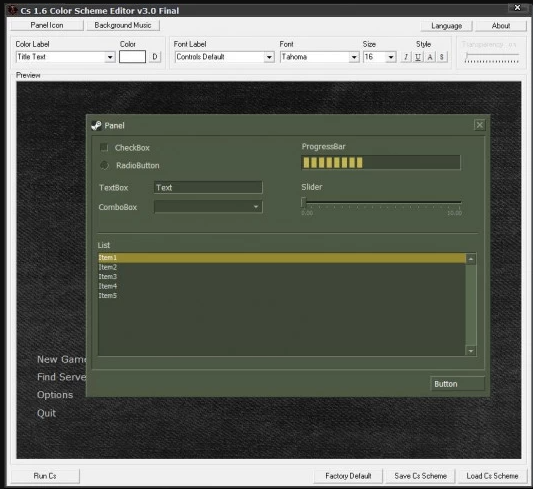533x489 pixels.
Task: Click list scrollbar up arrow
Action: [471, 259]
